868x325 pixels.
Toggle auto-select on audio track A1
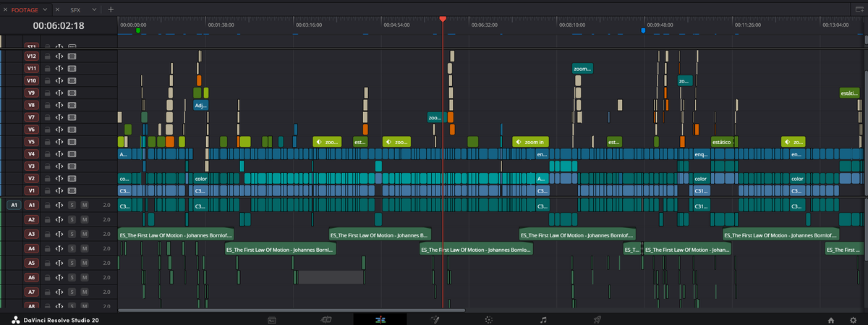[x=59, y=206]
